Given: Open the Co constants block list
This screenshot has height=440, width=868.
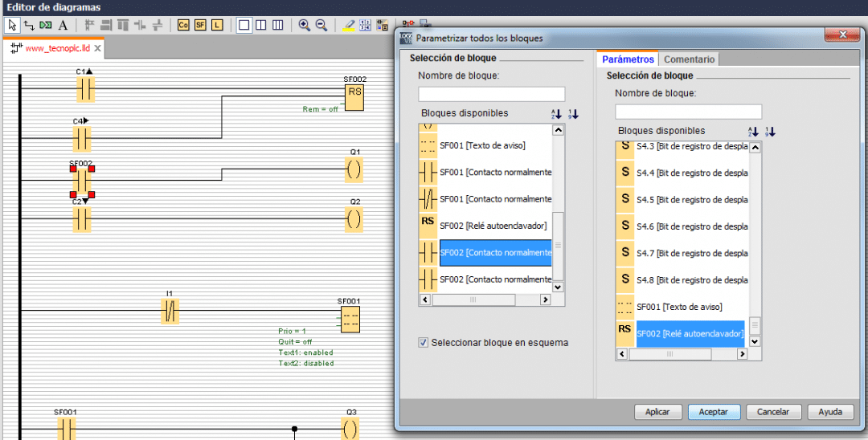Looking at the screenshot, I should [x=183, y=25].
